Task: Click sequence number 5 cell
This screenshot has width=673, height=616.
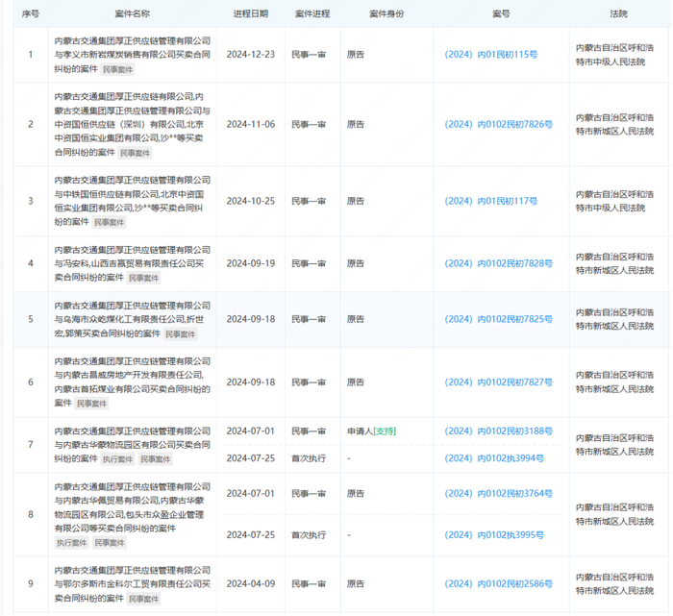Action: point(31,319)
